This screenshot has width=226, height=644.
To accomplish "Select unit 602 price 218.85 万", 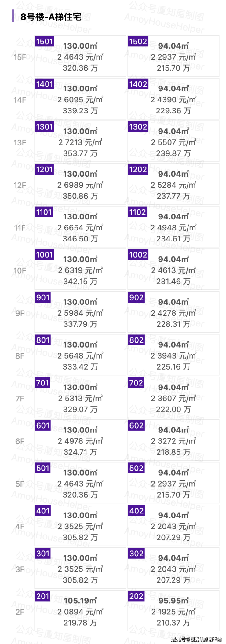I will [x=173, y=452].
